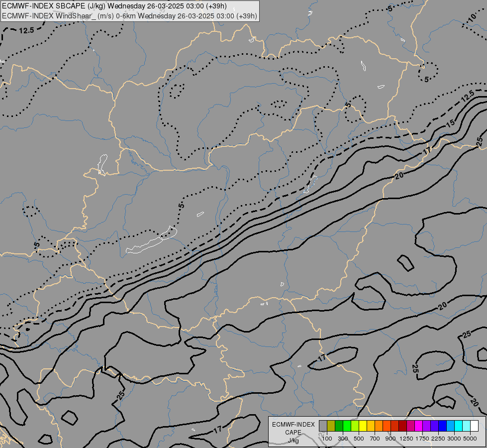This screenshot has width=487, height=448.
Task: Click the legend value 2250
Action: pyautogui.click(x=438, y=439)
